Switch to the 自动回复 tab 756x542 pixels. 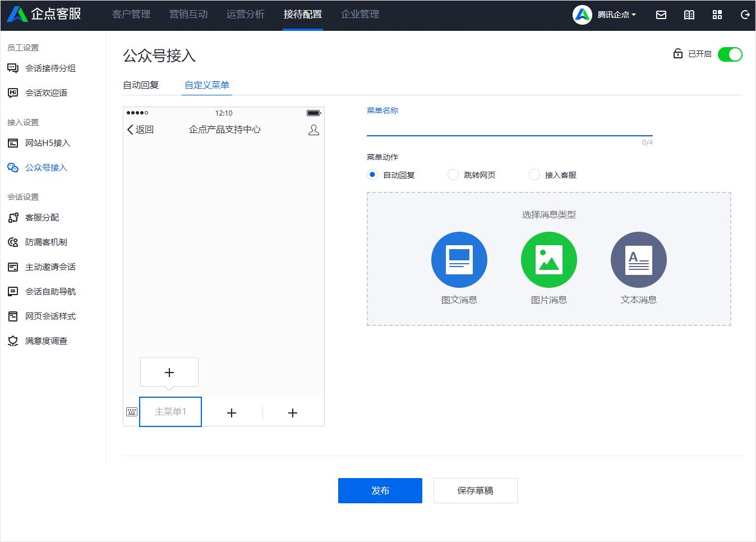[x=141, y=85]
